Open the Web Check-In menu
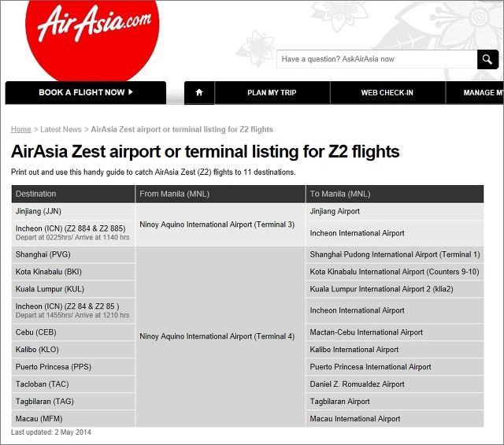The width and height of the screenshot is (504, 445). tap(387, 93)
